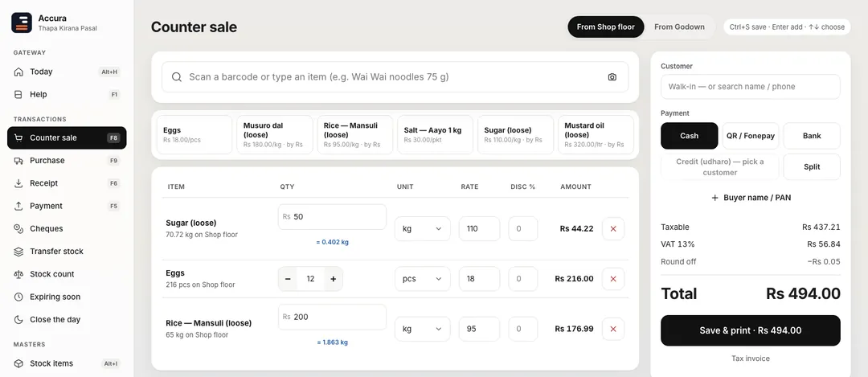868x377 pixels.
Task: Click the Receipt download-arrow icon
Action: tap(18, 183)
